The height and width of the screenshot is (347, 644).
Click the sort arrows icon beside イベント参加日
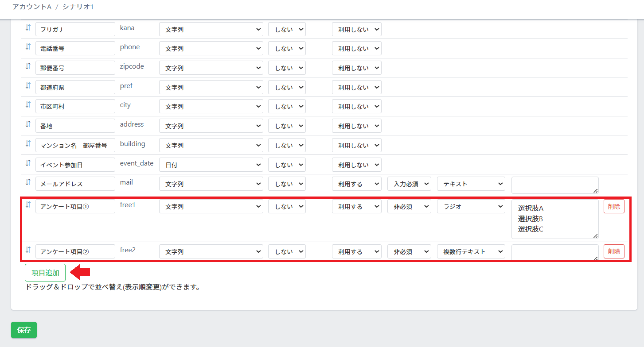(x=28, y=163)
